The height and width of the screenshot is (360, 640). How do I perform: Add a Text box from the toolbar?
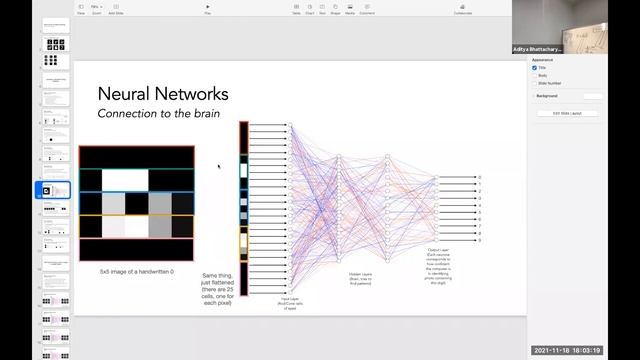click(322, 7)
